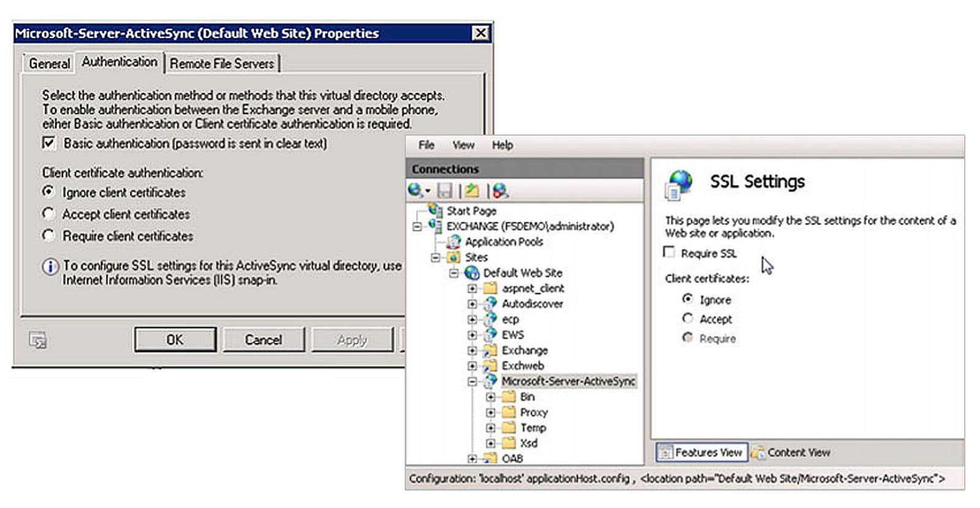Toggle Basic authentication checkbox
The width and height of the screenshot is (980, 508).
49,143
